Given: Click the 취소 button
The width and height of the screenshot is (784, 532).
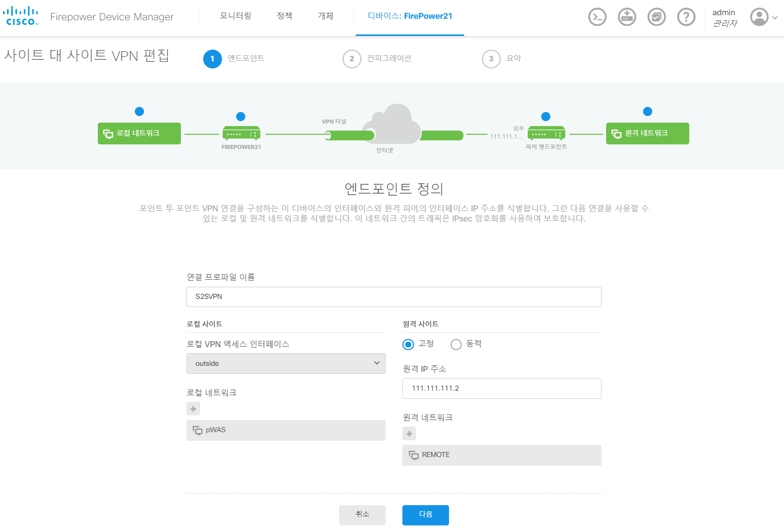Looking at the screenshot, I should 362,515.
